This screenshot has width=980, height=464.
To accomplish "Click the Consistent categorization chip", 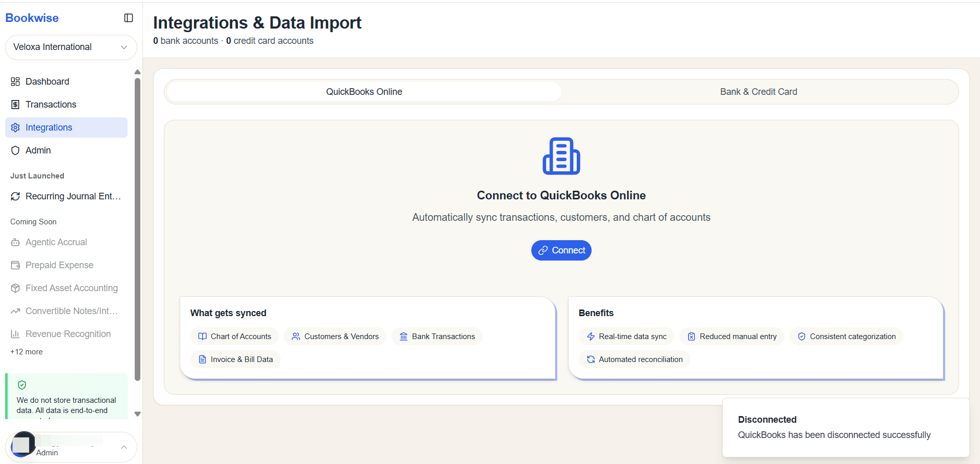I will click(847, 337).
